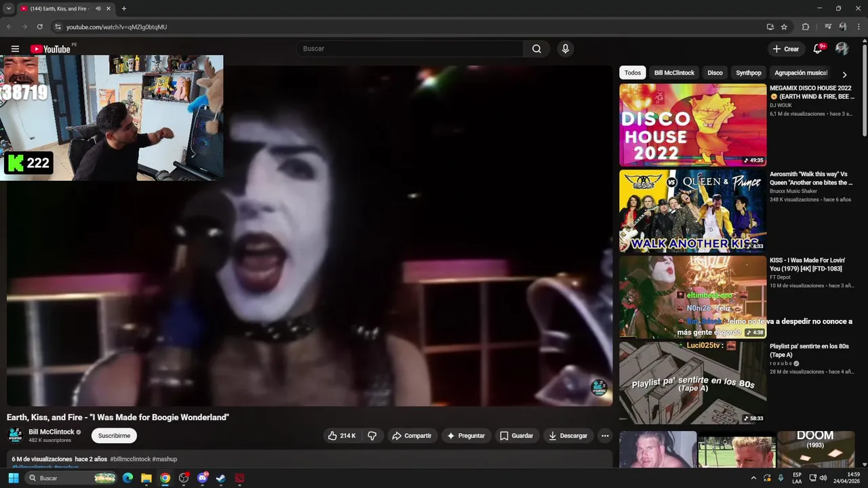Screen dimensions: 868x488
Task: Open more actions ellipsis under video
Action: [x=605, y=436]
